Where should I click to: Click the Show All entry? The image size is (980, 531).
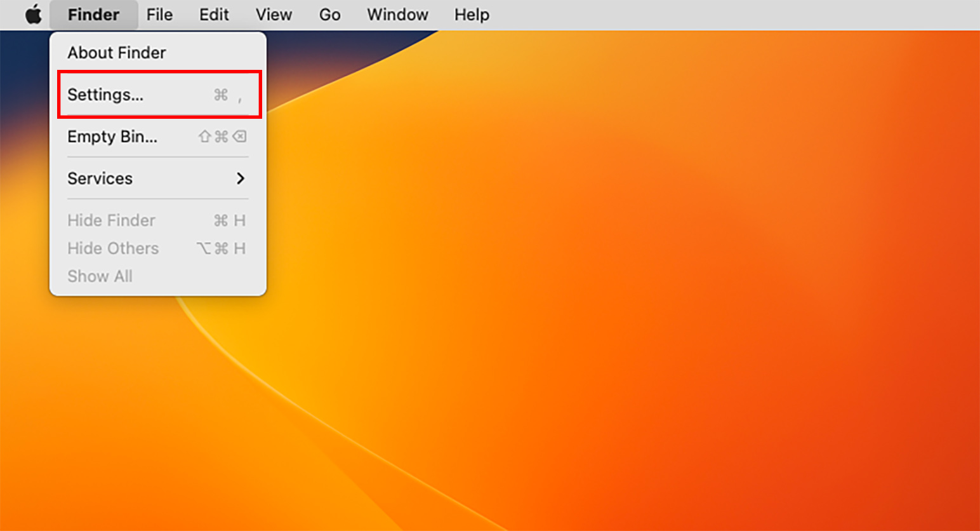coord(158,276)
